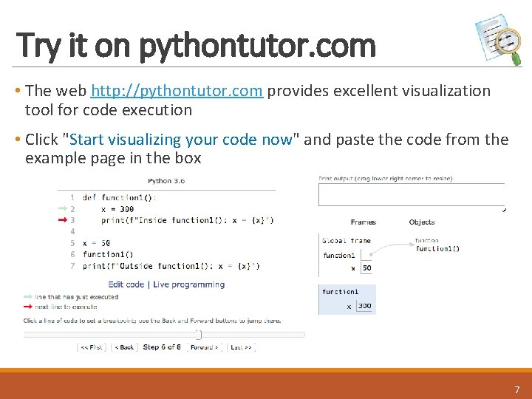
Task: Click function1 pointer cell in Global frame
Action: point(366,254)
